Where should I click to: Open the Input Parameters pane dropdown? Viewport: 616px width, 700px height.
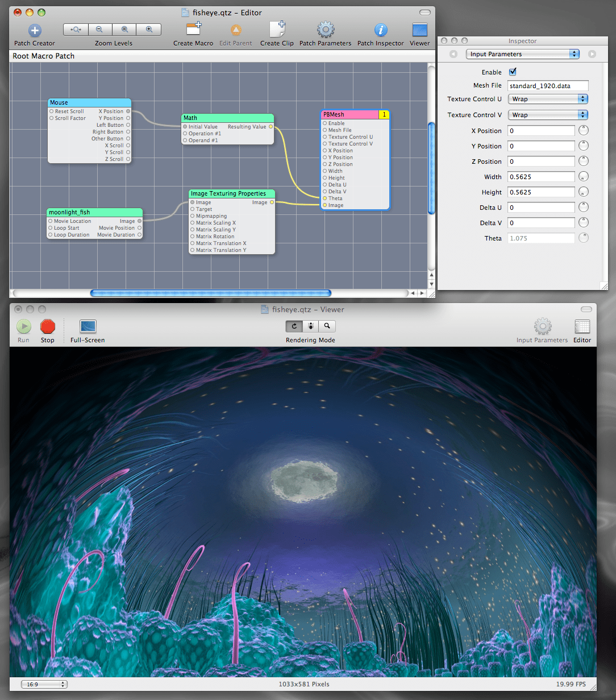[x=522, y=53]
